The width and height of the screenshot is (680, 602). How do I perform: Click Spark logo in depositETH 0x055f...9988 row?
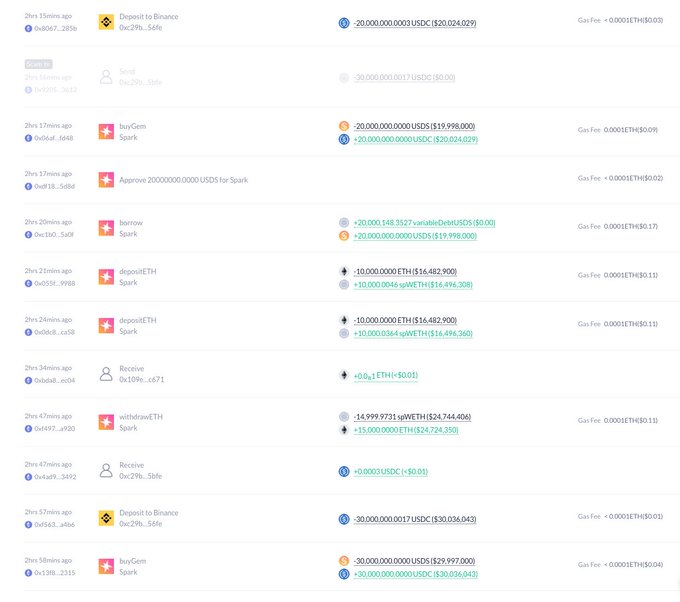click(106, 277)
